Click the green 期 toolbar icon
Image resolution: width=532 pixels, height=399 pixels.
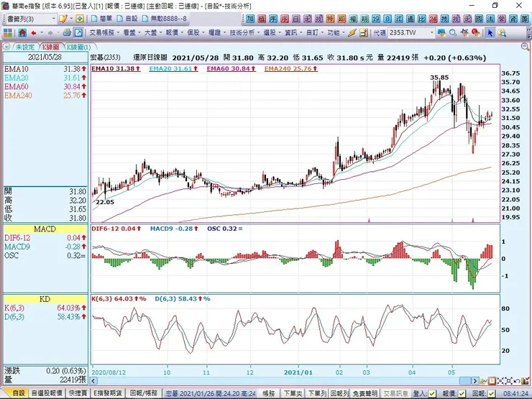coord(364,19)
